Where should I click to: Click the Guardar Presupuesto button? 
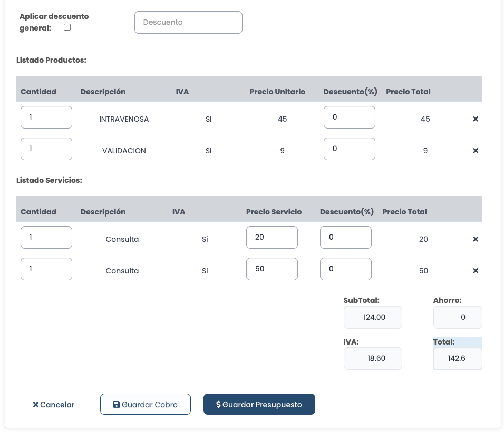(259, 404)
